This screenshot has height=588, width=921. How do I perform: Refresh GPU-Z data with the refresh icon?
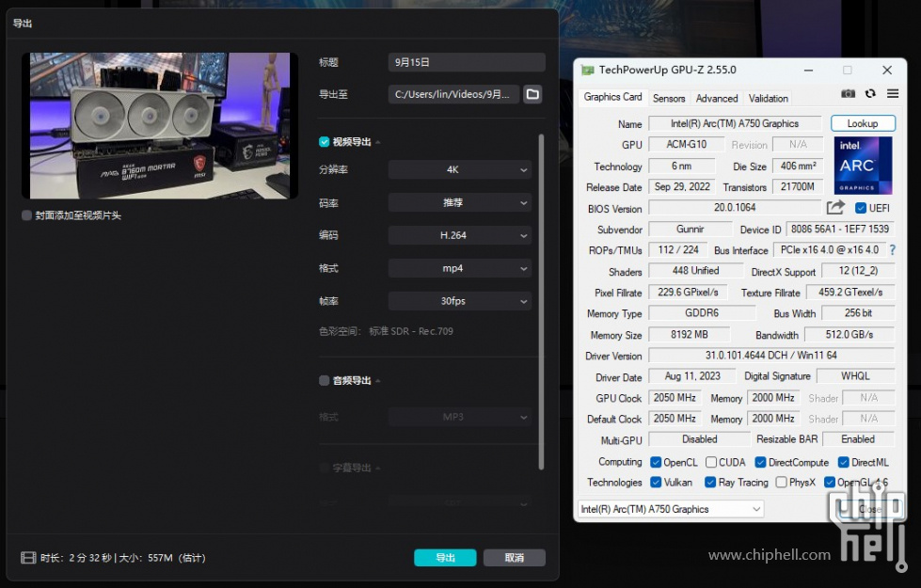click(x=870, y=94)
